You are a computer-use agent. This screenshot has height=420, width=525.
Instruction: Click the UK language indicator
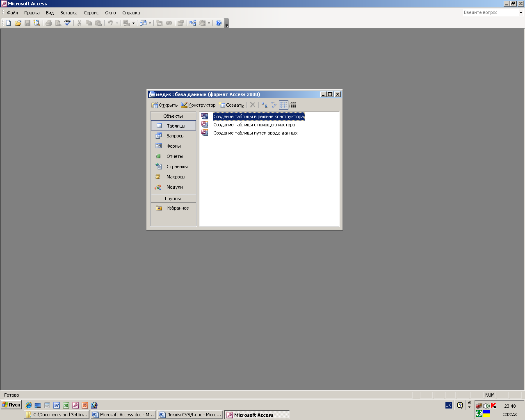[448, 405]
